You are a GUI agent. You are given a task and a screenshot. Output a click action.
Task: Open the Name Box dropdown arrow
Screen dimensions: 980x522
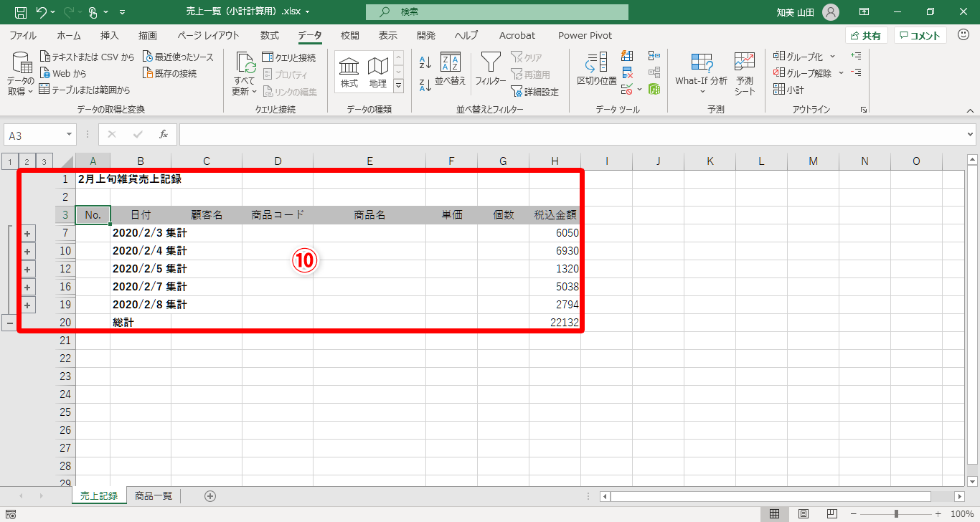coord(70,135)
